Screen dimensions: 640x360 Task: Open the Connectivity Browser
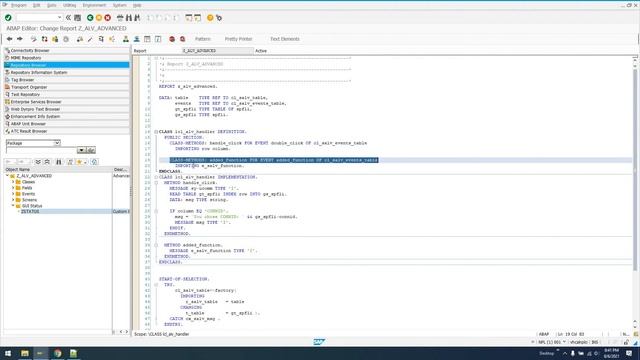(x=67, y=51)
